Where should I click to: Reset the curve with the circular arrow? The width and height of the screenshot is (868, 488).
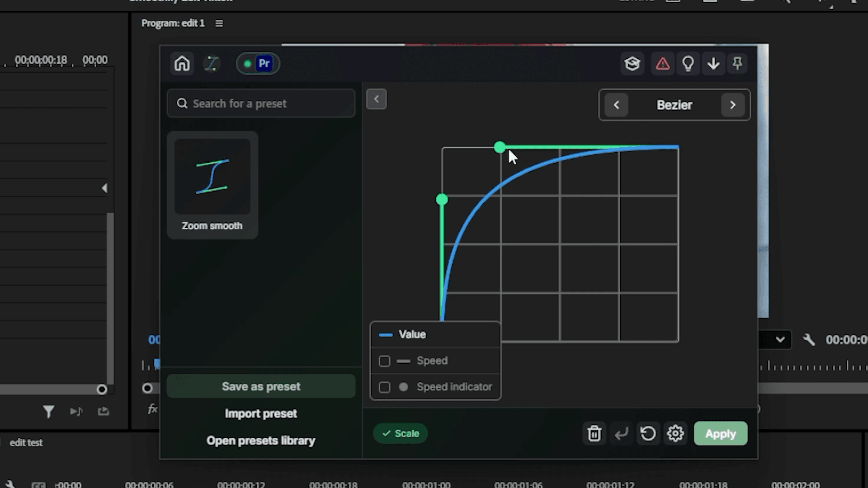pyautogui.click(x=648, y=433)
